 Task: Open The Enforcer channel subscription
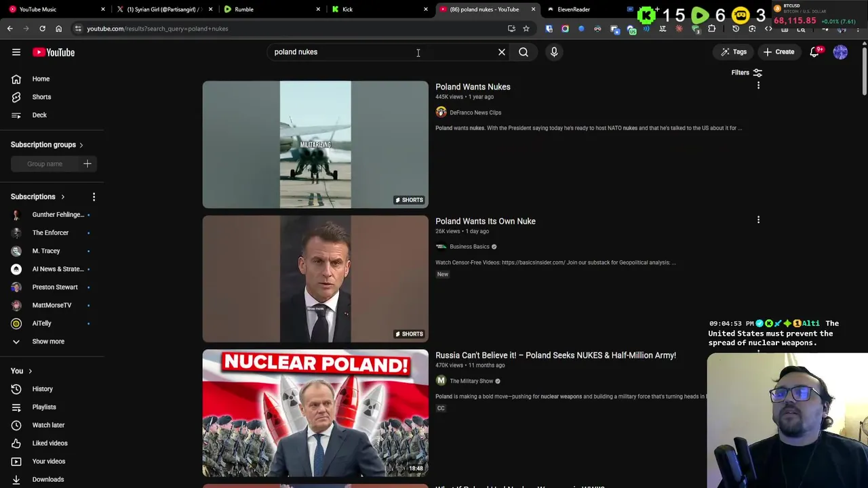pos(52,232)
